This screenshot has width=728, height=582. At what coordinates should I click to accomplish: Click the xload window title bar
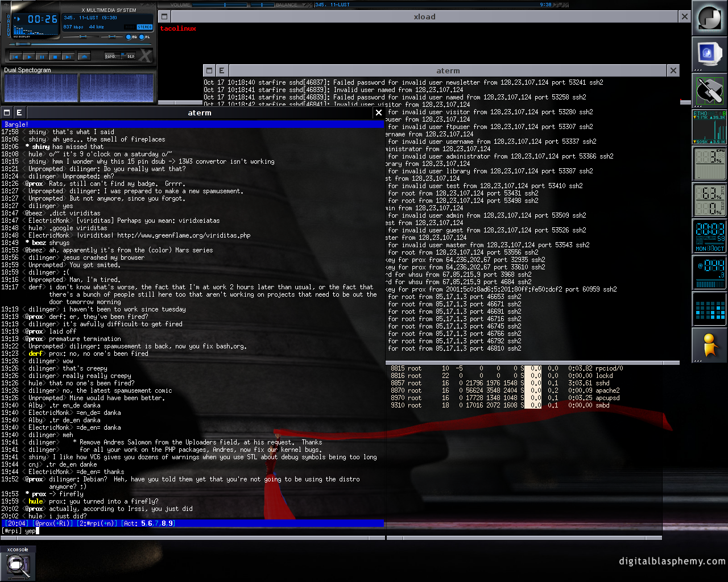click(x=424, y=16)
